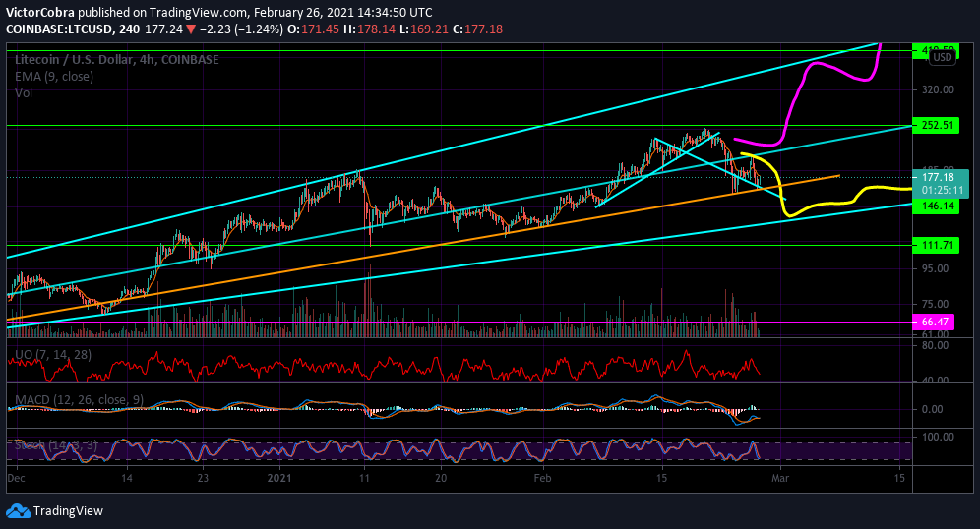
Task: Click the EMA (9, close) indicator legend
Action: tap(54, 76)
